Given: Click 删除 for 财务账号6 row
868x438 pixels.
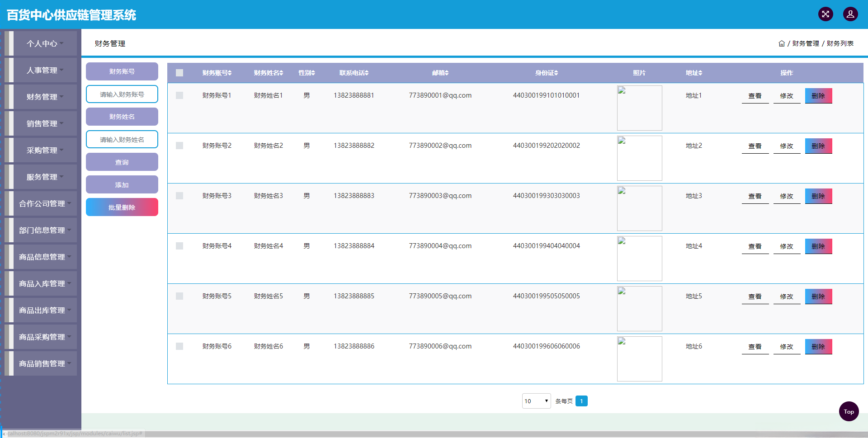Looking at the screenshot, I should tap(818, 347).
